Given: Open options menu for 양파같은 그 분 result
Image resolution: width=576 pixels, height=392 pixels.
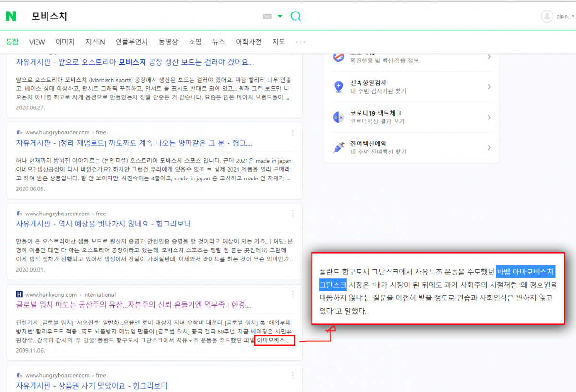Looking at the screenshot, I should point(293,132).
